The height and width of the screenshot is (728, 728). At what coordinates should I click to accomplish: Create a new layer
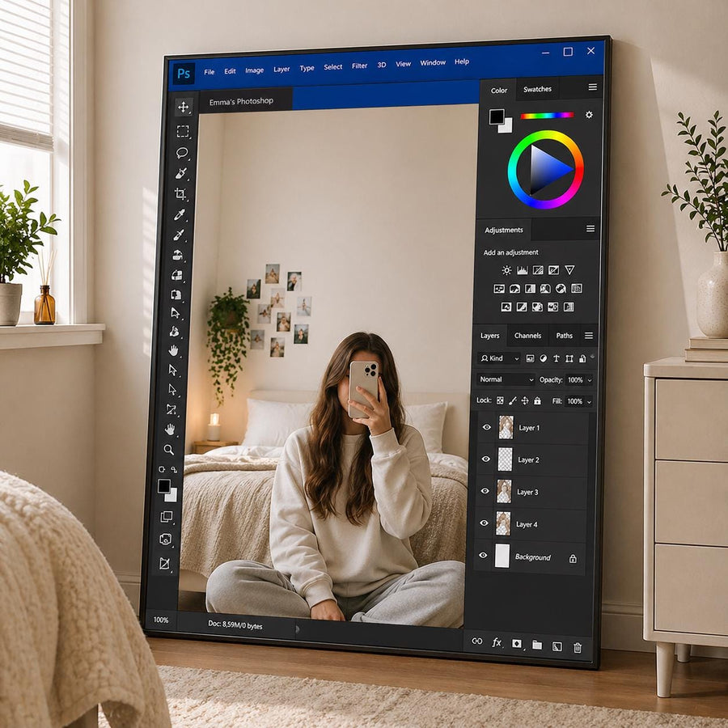[557, 646]
